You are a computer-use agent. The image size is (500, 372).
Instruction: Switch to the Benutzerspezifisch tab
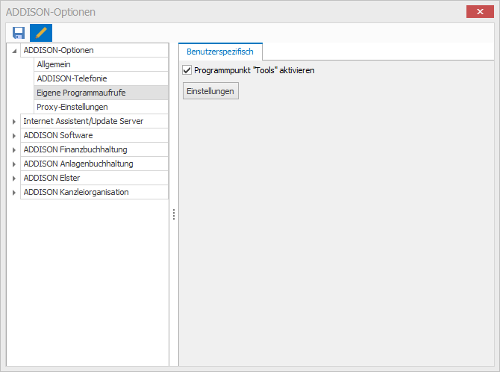220,52
